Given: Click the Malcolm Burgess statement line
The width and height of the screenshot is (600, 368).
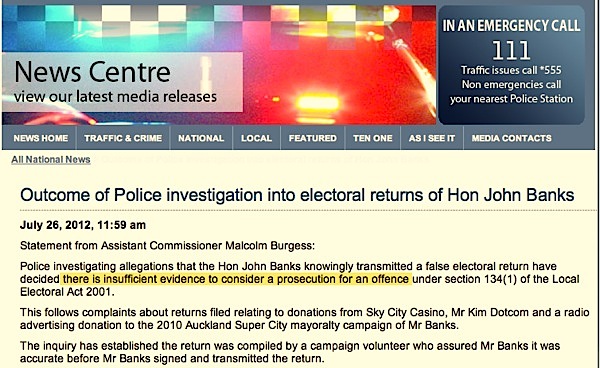Looking at the screenshot, I should click(167, 246).
